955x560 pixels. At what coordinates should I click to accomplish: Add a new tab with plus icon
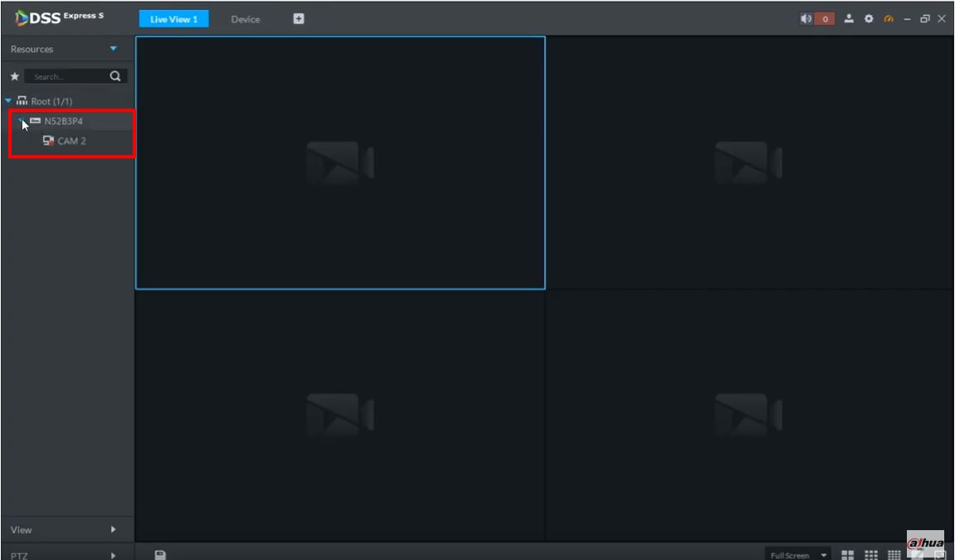click(299, 19)
